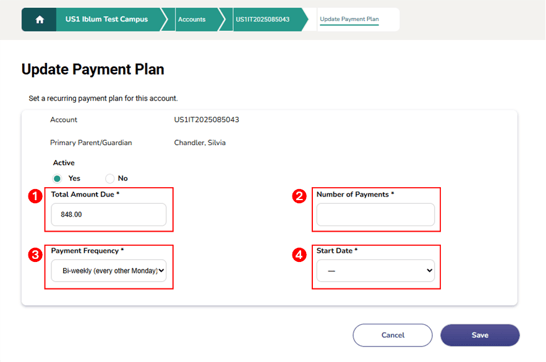Click red marker number 2

299,196
